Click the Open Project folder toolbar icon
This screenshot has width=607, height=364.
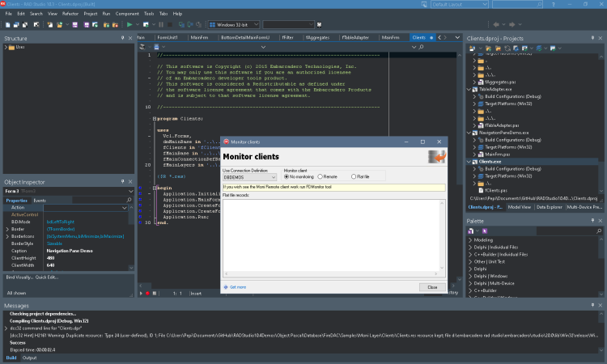pos(60,25)
